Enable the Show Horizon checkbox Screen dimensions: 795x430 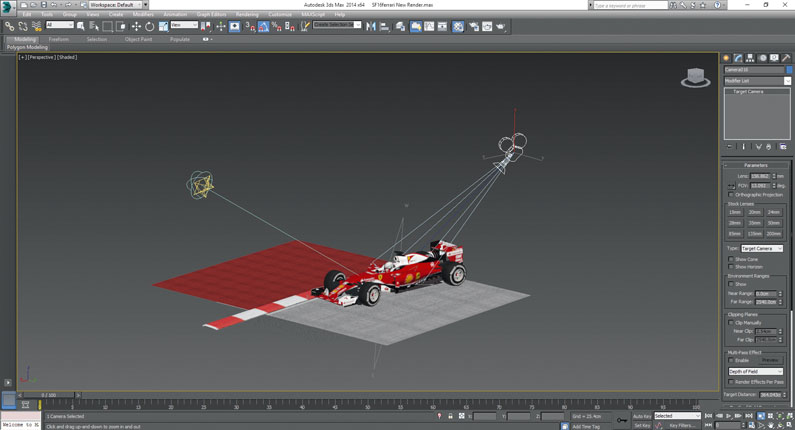(x=731, y=267)
